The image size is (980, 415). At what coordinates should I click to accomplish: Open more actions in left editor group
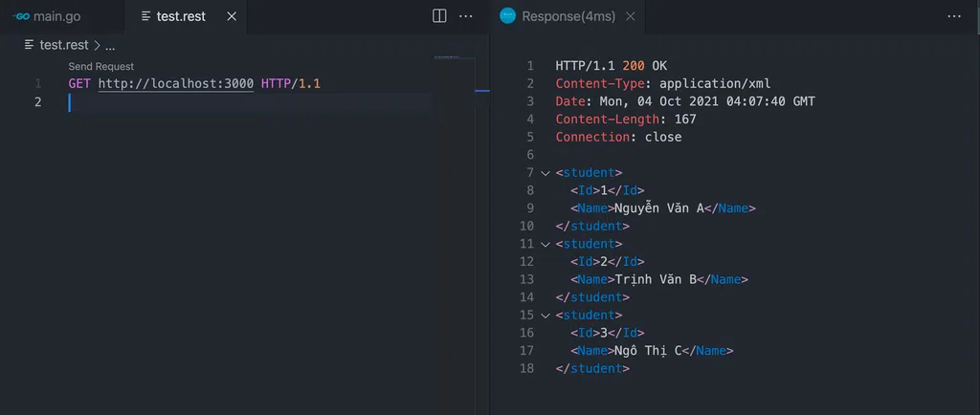[x=466, y=16]
